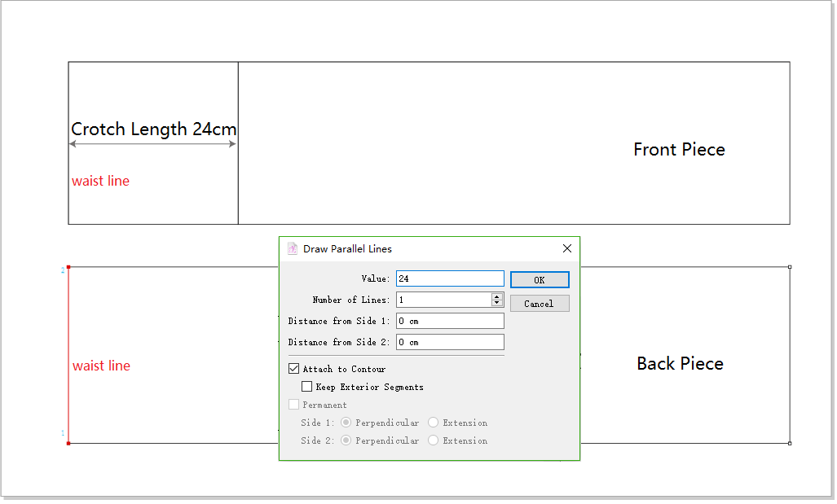Image resolution: width=837 pixels, height=504 pixels.
Task: Select the Front Piece label
Action: [679, 150]
